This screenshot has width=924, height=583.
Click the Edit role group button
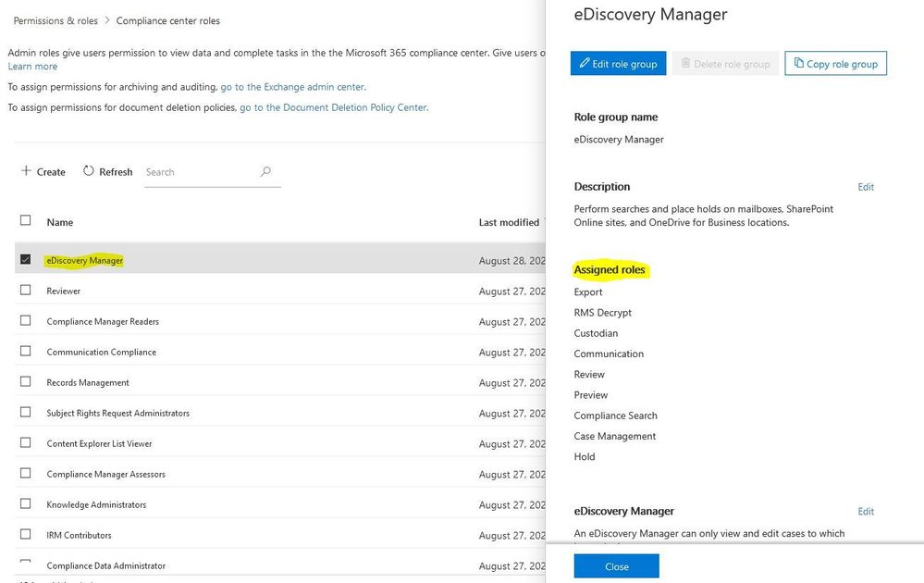618,63
